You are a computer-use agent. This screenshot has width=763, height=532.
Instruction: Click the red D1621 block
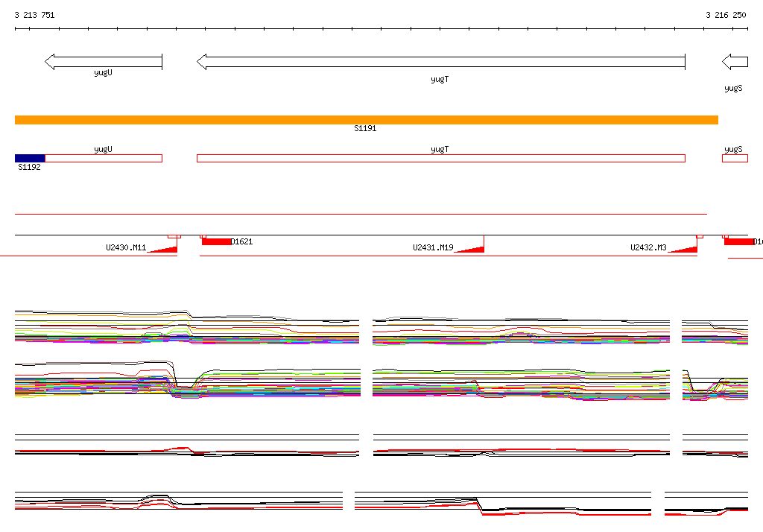(x=216, y=241)
